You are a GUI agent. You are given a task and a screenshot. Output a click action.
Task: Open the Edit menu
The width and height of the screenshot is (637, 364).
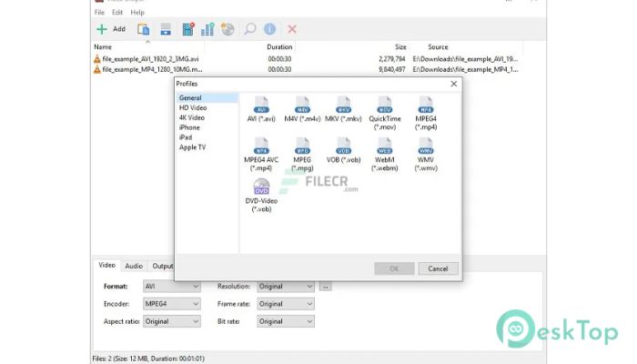117,13
